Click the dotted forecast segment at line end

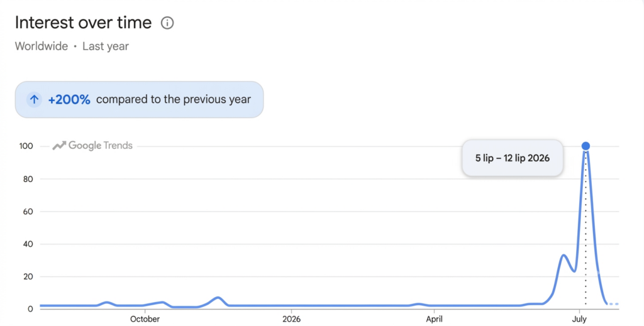click(613, 304)
